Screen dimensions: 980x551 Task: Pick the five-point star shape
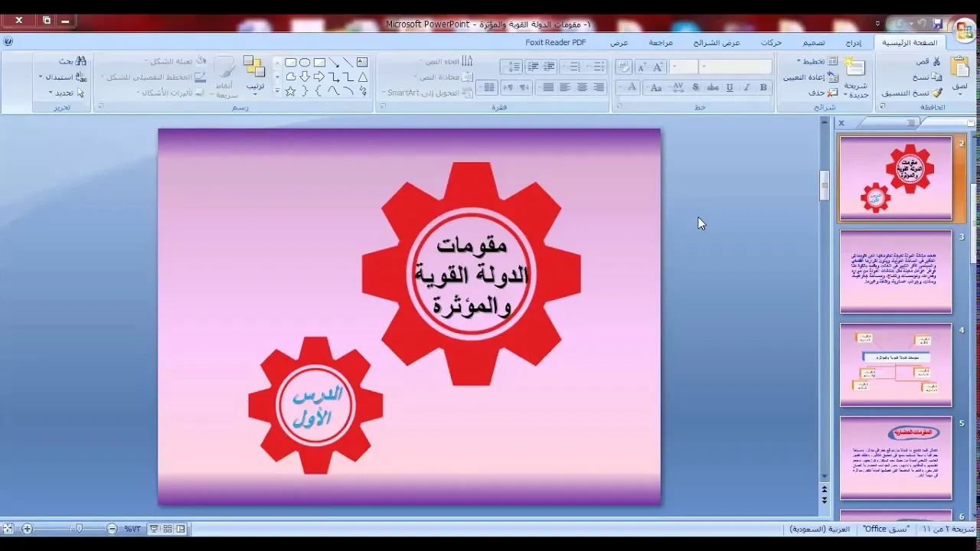click(x=290, y=91)
